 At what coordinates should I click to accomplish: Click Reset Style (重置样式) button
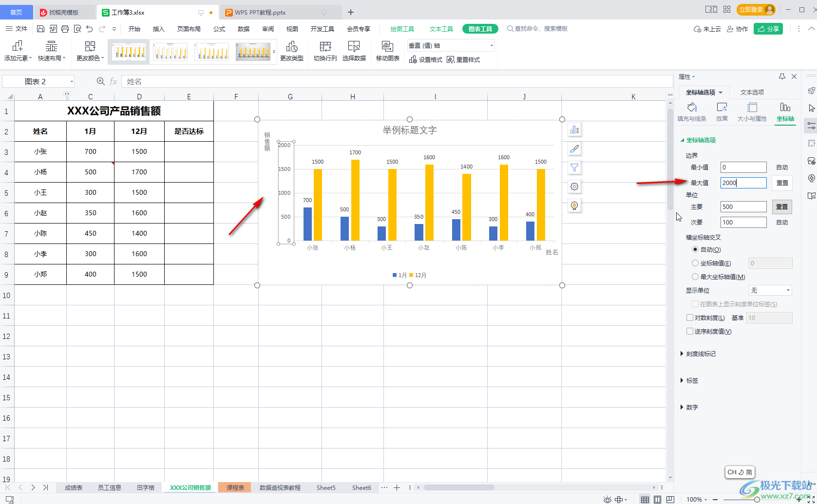(x=463, y=59)
